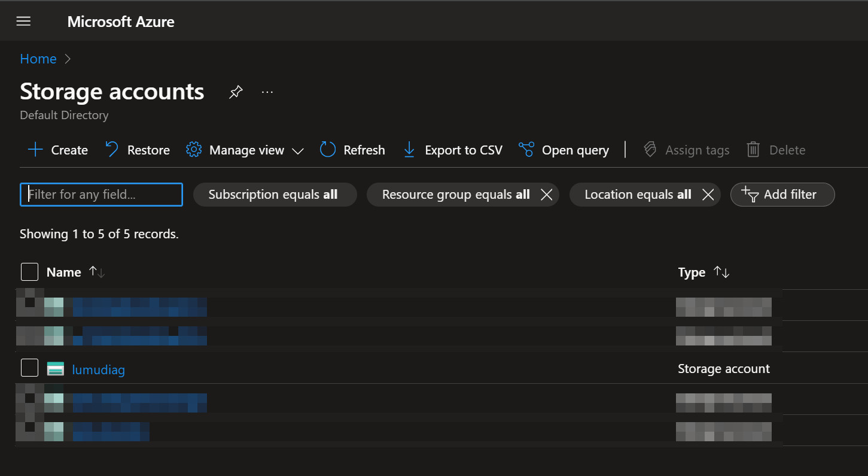Remove the Resource group filter

pos(546,195)
